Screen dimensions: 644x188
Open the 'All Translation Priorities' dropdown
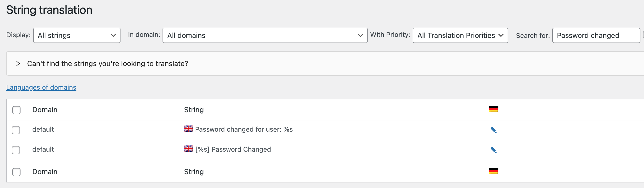tap(460, 35)
